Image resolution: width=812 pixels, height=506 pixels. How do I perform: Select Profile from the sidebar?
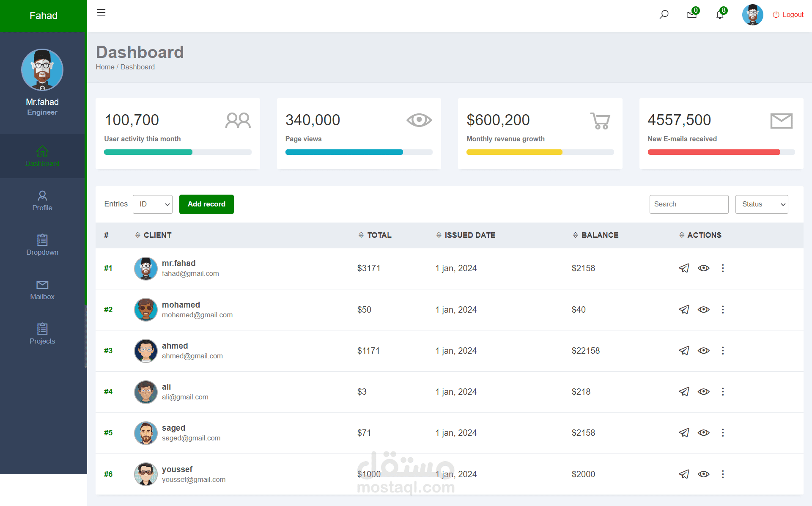[x=42, y=201]
